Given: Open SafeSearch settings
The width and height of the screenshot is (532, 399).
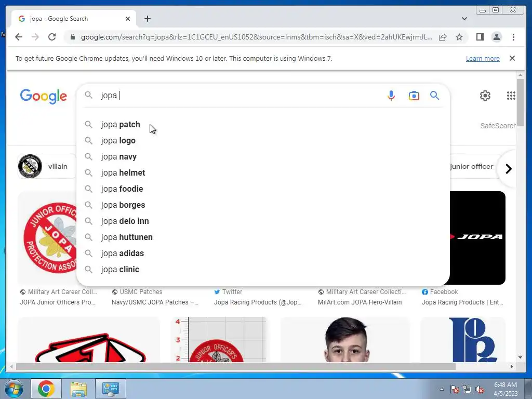Looking at the screenshot, I should (498, 126).
